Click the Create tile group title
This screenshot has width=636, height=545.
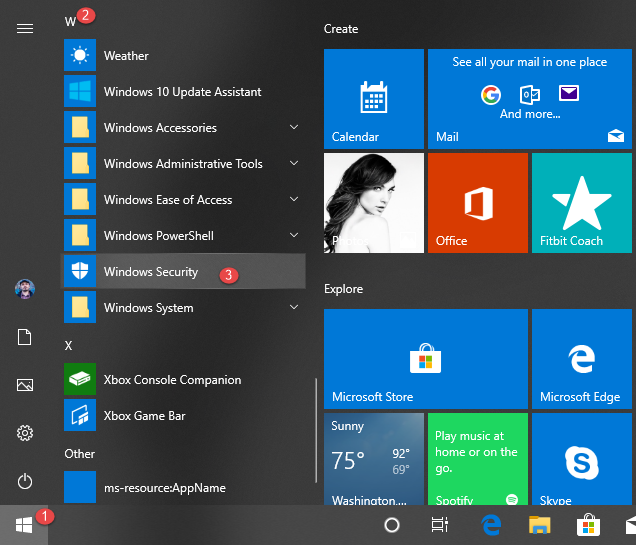[341, 29]
